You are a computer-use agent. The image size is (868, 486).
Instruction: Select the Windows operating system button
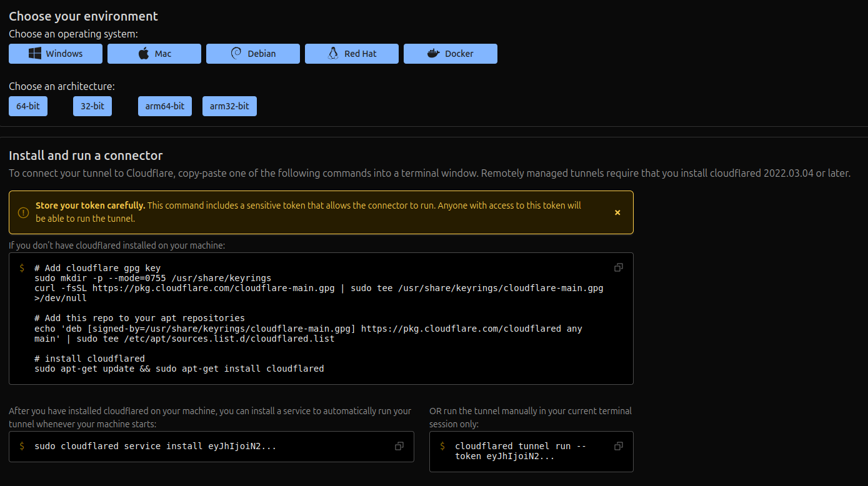coord(56,54)
